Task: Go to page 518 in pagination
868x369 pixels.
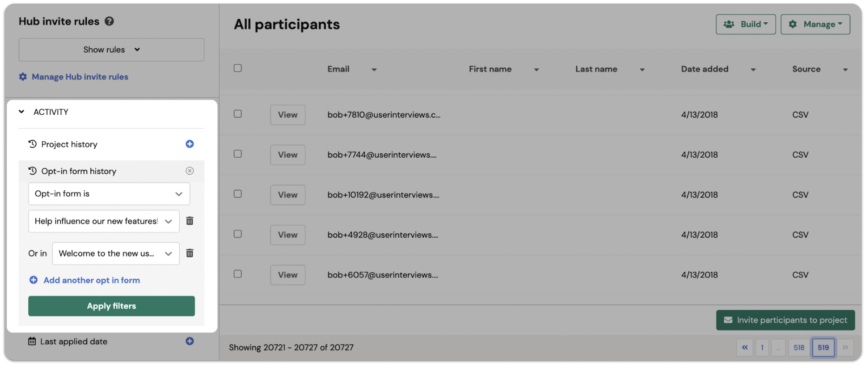Action: 799,348
